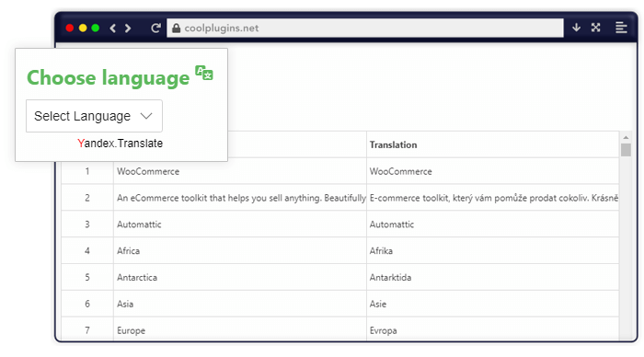Click the Evropa translation cell
644x357 pixels.
(492, 329)
